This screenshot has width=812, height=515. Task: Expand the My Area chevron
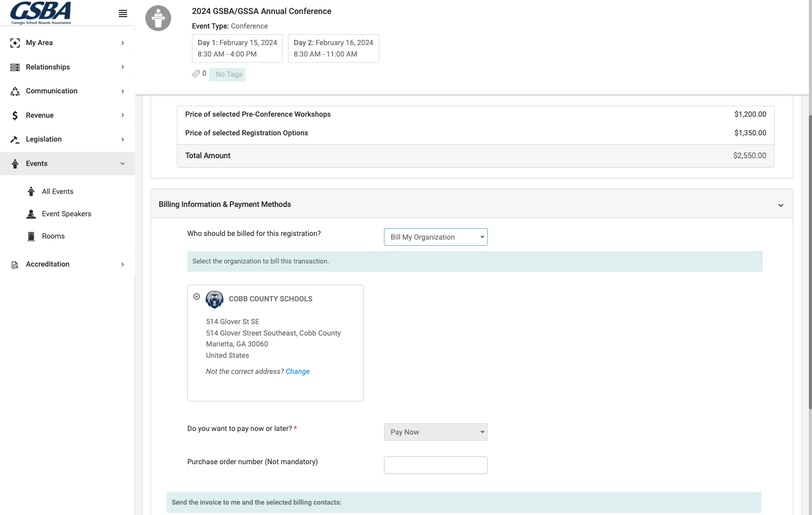[x=122, y=43]
